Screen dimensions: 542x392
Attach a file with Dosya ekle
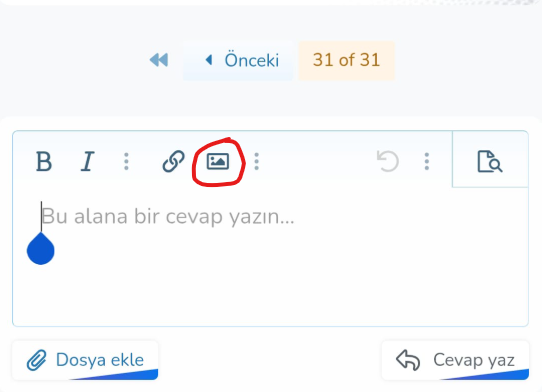85,360
